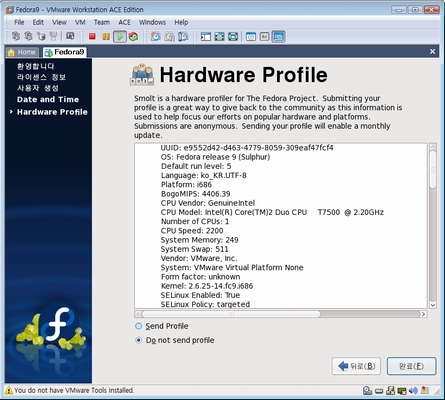Open the View menu
The image size is (445, 400).
[x=59, y=22]
